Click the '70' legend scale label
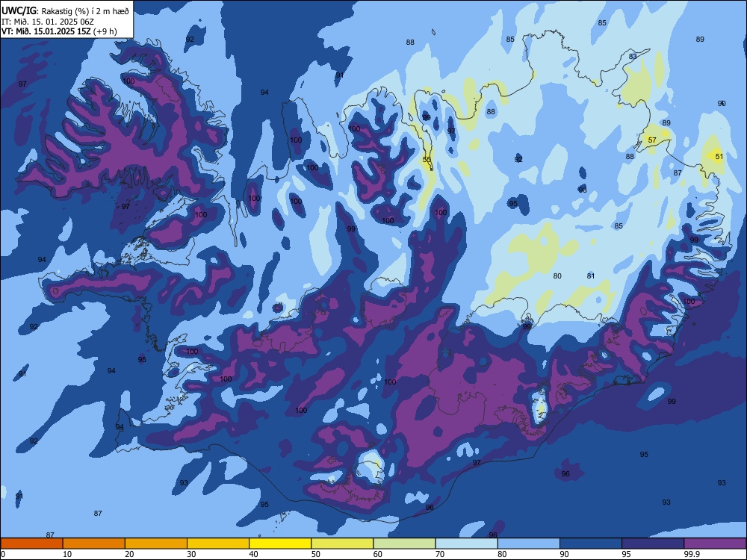 (x=440, y=554)
